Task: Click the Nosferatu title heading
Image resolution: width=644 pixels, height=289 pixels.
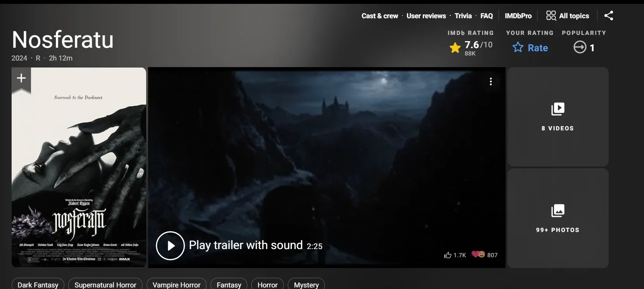Action: [63, 40]
